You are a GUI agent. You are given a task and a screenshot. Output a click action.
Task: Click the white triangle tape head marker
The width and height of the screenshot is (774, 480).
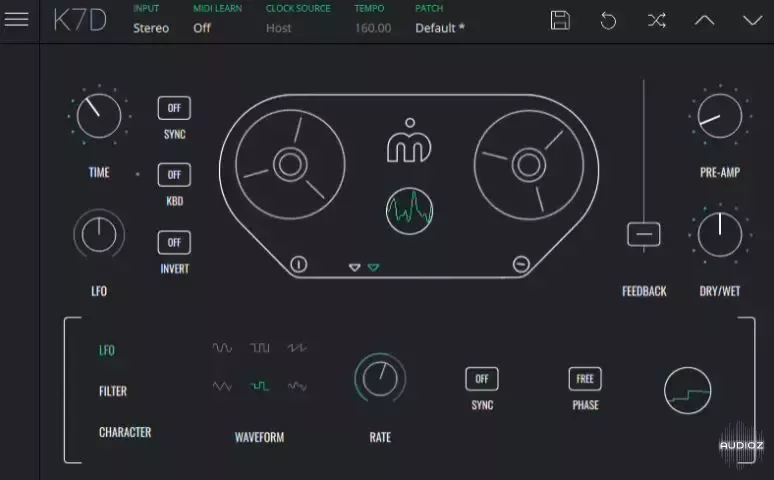(x=354, y=267)
